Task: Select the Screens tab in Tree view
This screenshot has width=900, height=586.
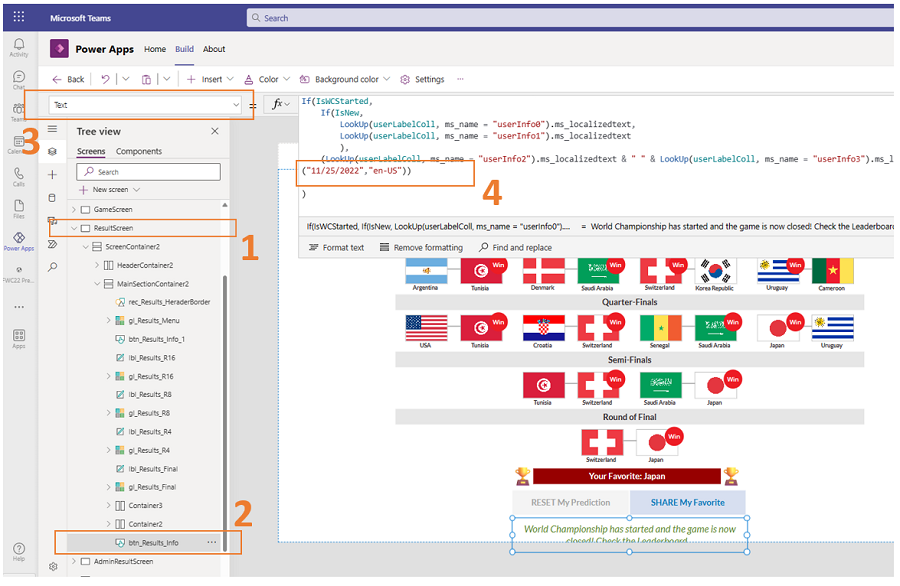Action: tap(91, 151)
